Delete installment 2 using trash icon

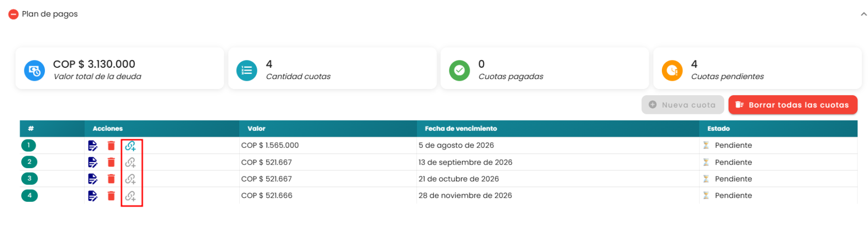[x=111, y=162]
